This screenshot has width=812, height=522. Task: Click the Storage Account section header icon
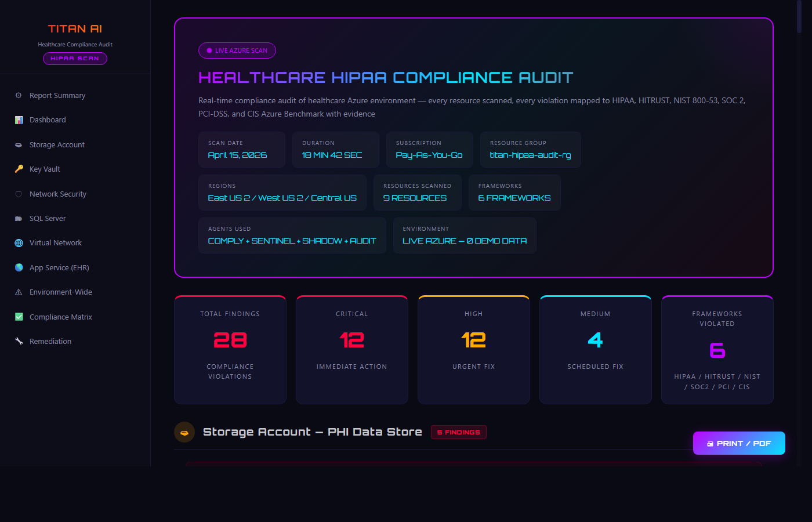184,432
